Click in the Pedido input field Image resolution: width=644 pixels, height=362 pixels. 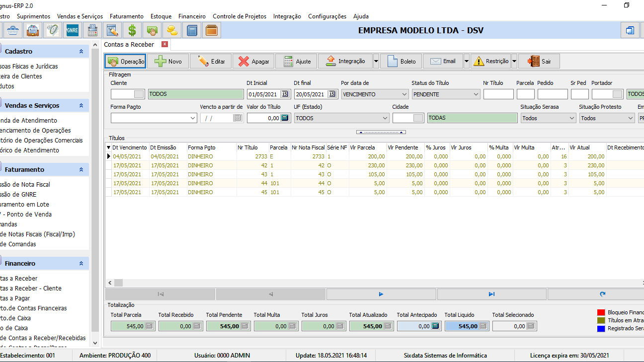(553, 94)
